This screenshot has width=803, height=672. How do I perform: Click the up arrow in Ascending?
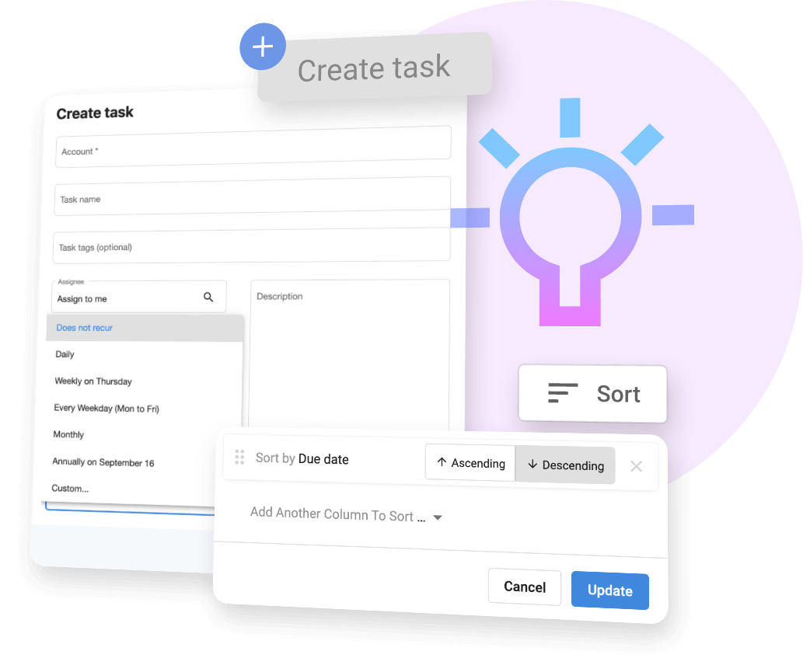coord(442,462)
